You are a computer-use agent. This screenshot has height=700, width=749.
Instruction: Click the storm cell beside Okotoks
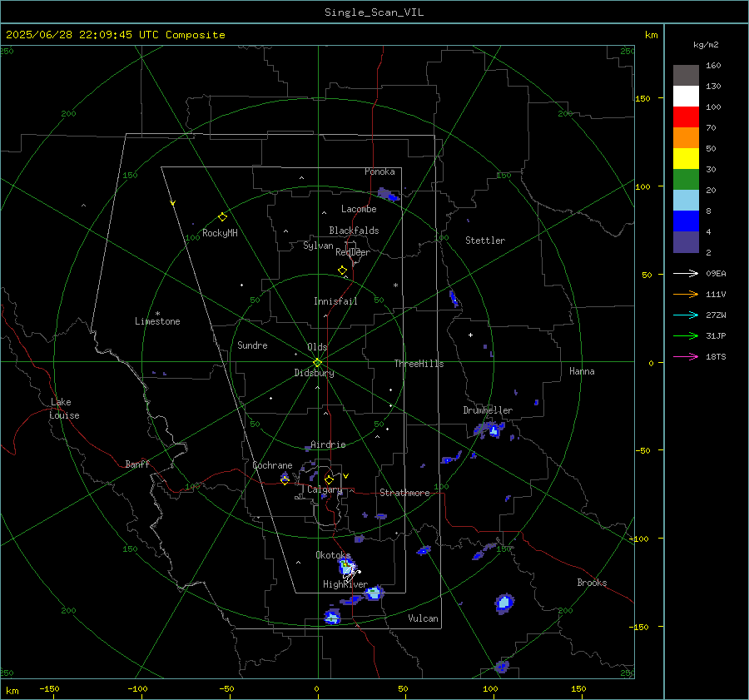[347, 567]
